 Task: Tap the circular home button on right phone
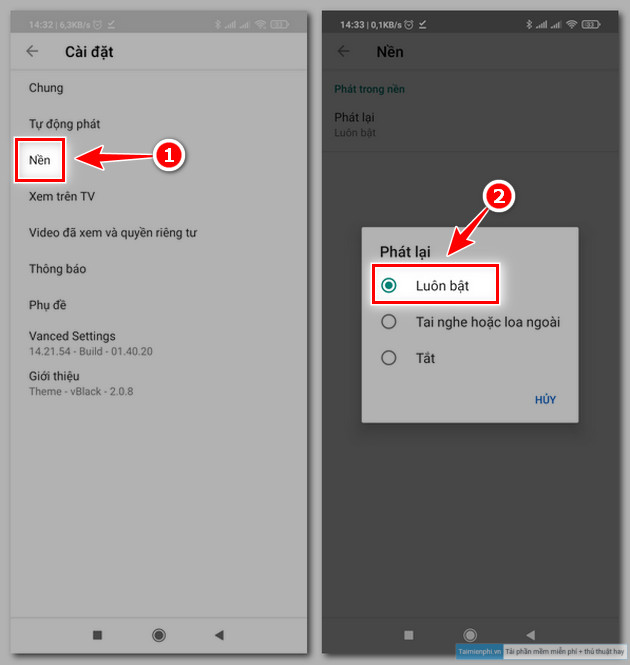[470, 635]
